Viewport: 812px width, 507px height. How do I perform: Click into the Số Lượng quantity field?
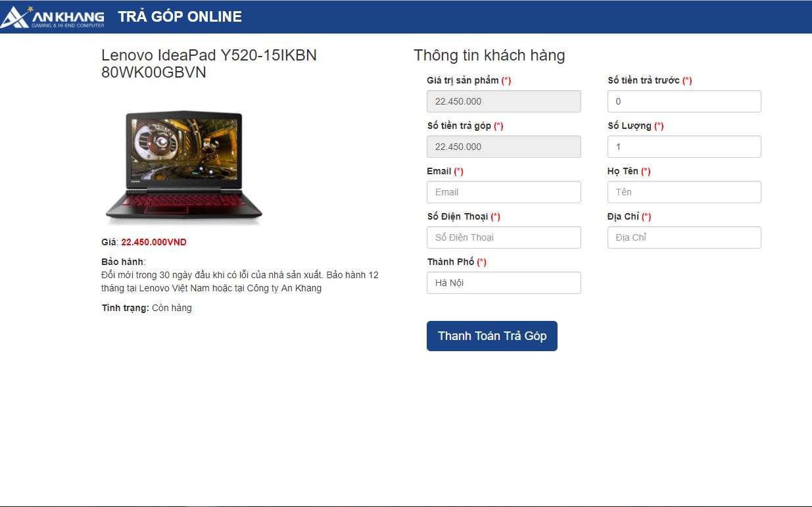(684, 147)
